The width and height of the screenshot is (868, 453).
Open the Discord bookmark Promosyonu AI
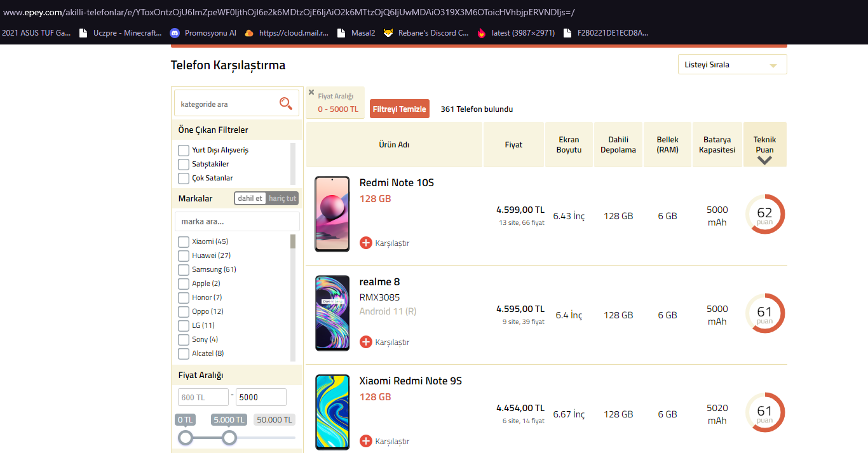[203, 33]
